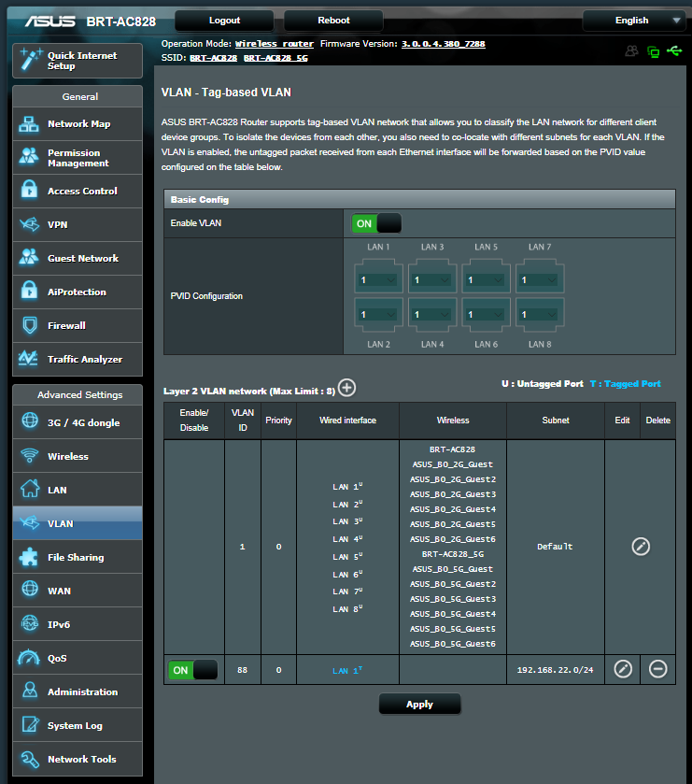
Task: Click the Reboot button
Action: click(x=333, y=21)
